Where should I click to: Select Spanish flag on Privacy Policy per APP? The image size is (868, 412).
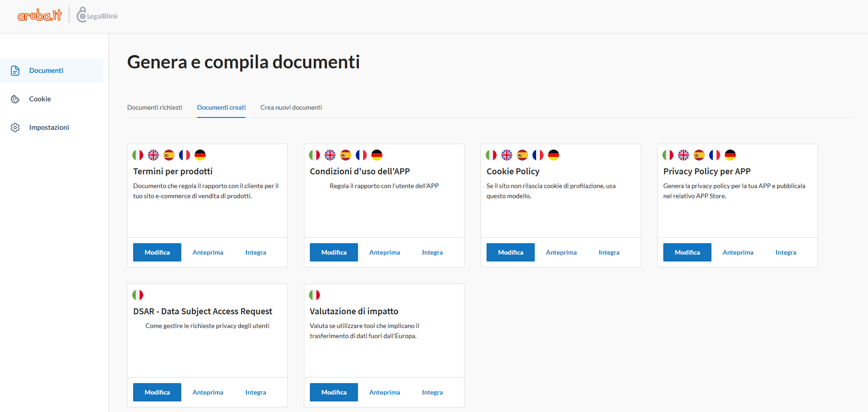[x=699, y=155]
